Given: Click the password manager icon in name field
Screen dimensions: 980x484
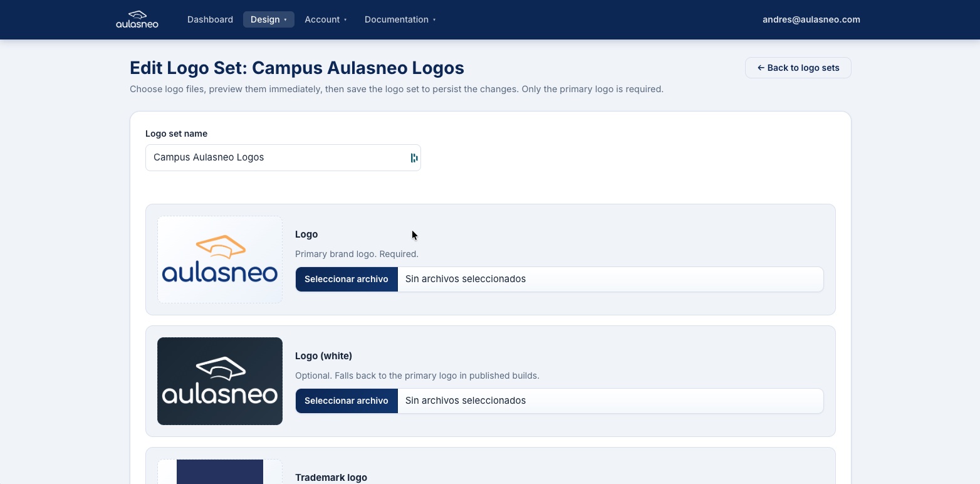Looking at the screenshot, I should 414,158.
